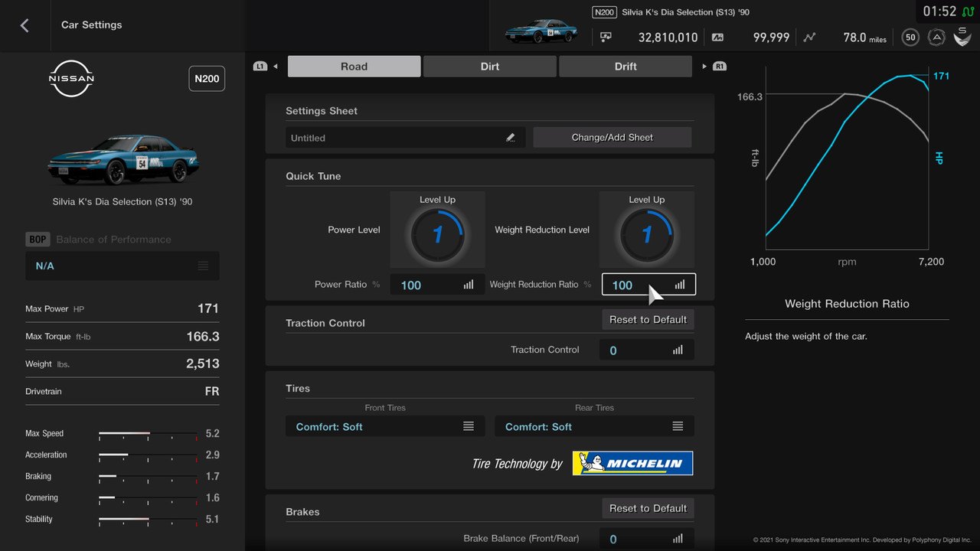Level up the Weight Reduction Level dial
This screenshot has height=551, width=980.
coord(647,230)
